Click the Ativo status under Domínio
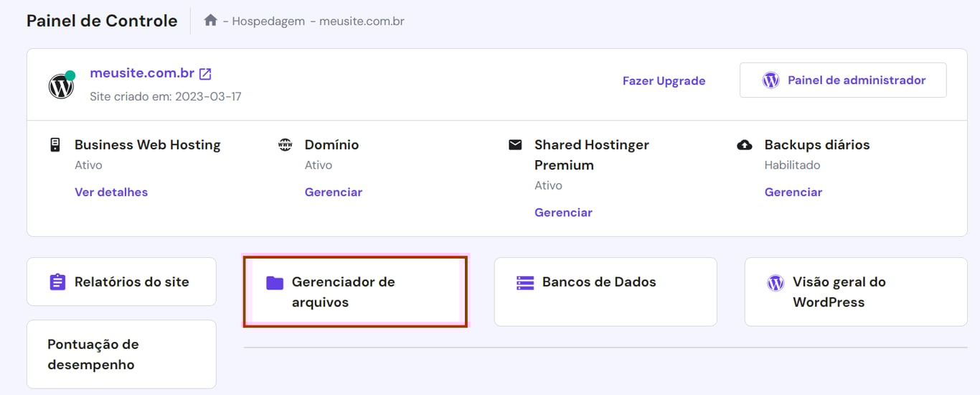The image size is (980, 395). point(319,165)
